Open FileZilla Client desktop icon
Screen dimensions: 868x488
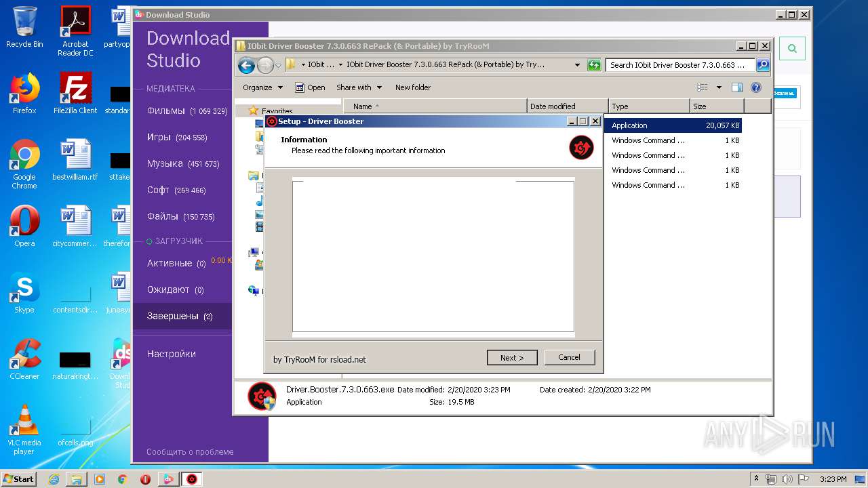click(x=75, y=94)
